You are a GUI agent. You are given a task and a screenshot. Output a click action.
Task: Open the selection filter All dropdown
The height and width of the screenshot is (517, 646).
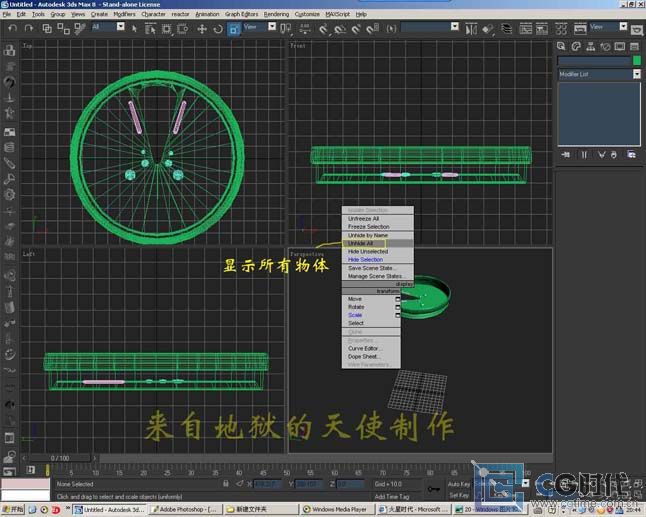[x=120, y=26]
